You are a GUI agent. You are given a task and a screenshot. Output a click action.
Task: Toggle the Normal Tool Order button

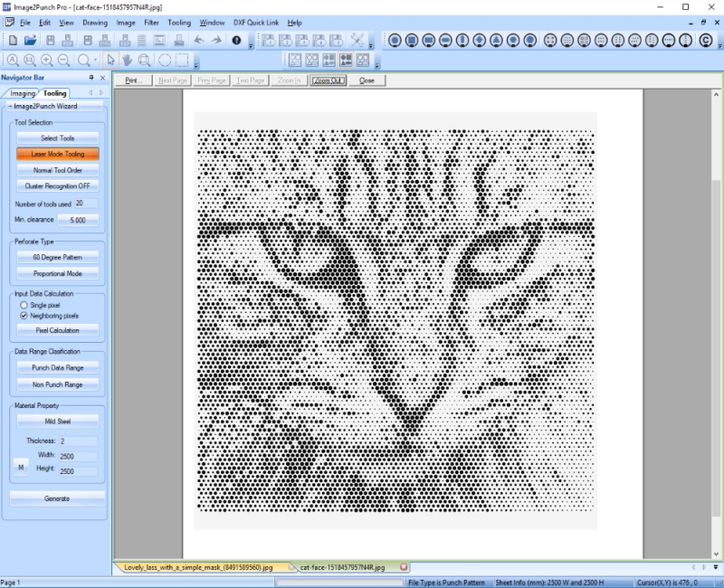pyautogui.click(x=58, y=170)
